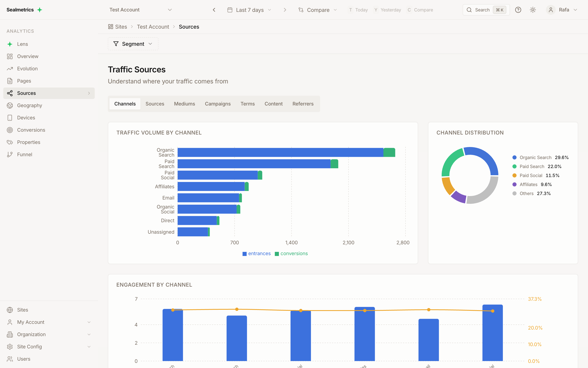Click the Devices phone icon
Image resolution: width=588 pixels, height=368 pixels.
coord(10,118)
